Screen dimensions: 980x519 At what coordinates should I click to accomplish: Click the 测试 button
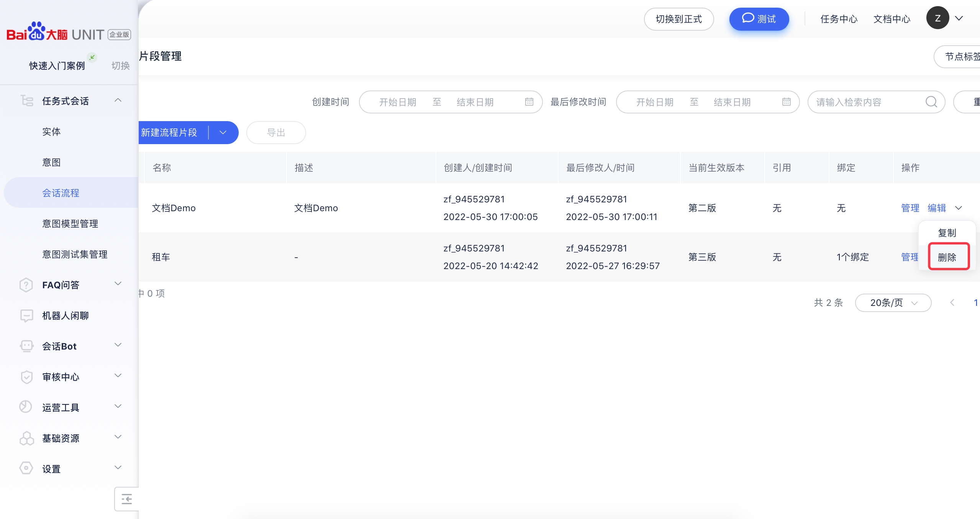point(759,19)
